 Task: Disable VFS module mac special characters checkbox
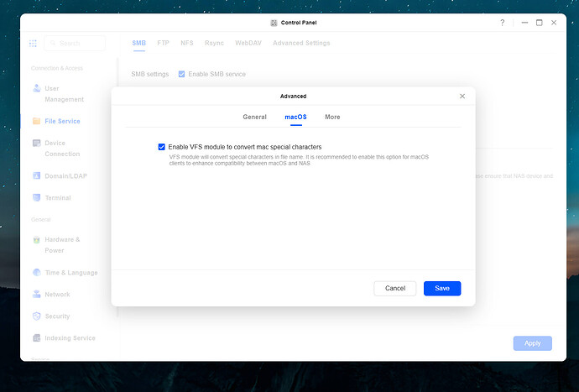pyautogui.click(x=162, y=147)
